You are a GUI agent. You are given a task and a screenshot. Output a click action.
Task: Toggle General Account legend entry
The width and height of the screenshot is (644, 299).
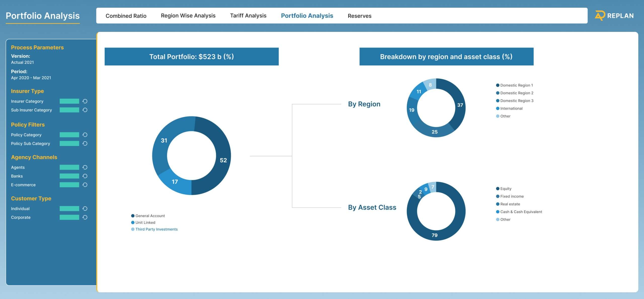click(150, 216)
